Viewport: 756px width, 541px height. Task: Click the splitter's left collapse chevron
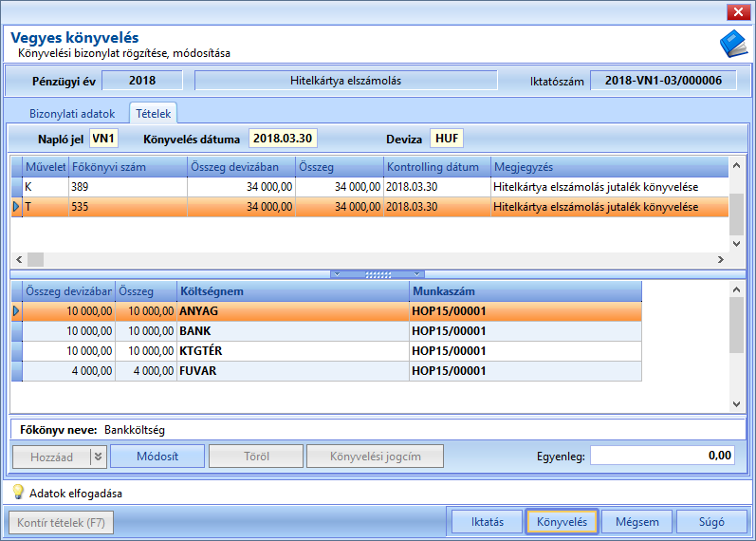pos(338,274)
